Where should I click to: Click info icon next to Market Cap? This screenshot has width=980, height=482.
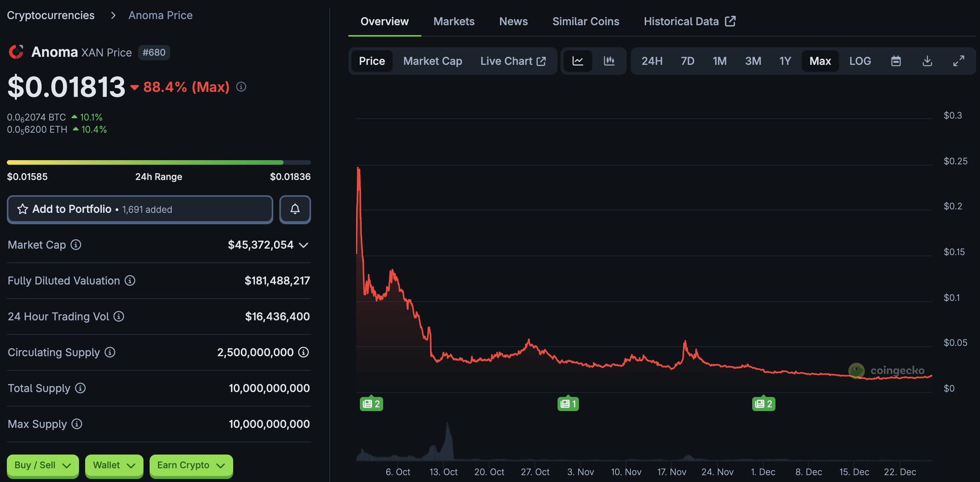point(76,245)
